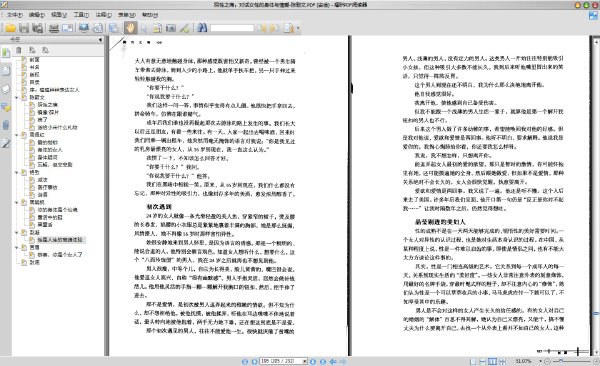Pick the pencil tool in the toolbar
Viewport: 600px width, 366px height.
pyautogui.click(x=184, y=28)
